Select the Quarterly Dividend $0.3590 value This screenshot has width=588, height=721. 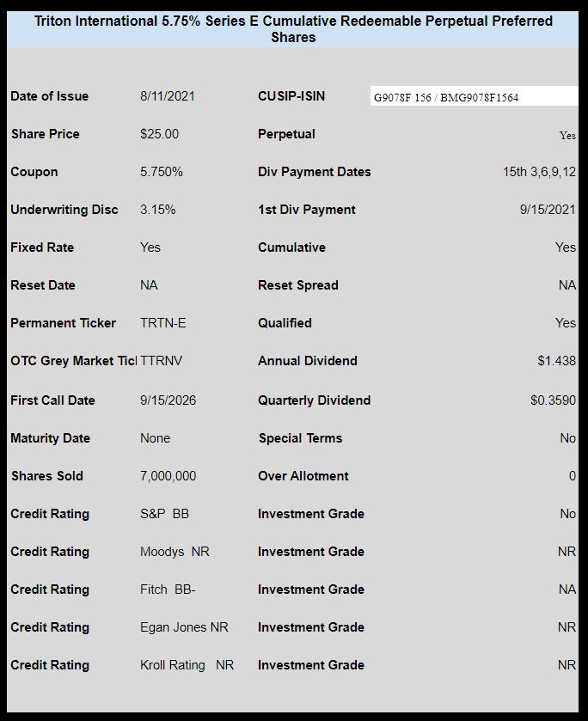553,400
